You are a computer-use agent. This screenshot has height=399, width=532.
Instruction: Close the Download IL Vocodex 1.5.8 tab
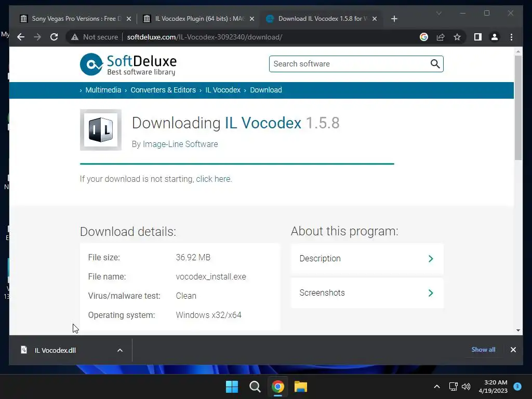(x=375, y=19)
